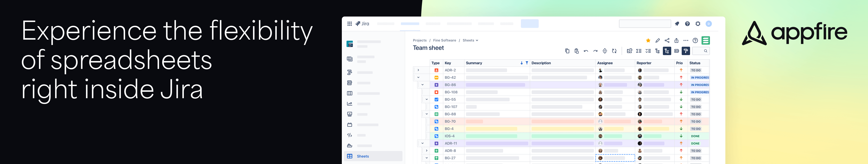The width and height of the screenshot is (868, 164).
Task: Click the time-tracking shapes clock icon
Action: click(x=629, y=51)
